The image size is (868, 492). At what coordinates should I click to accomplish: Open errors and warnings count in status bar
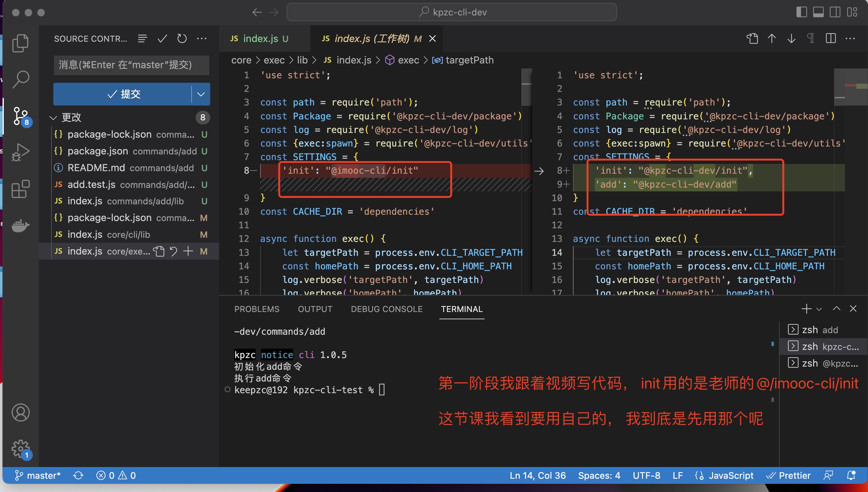116,476
